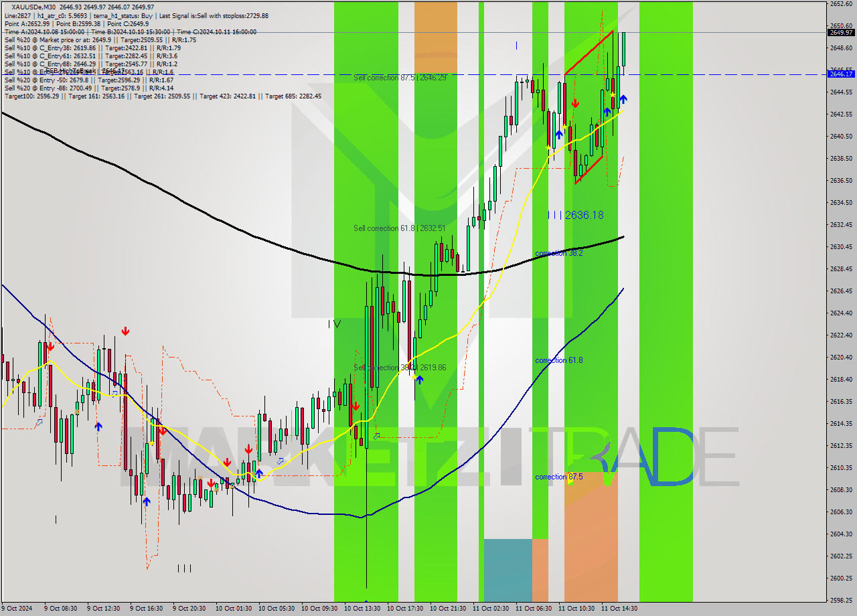Viewport: 857px width, 616px height.
Task: Click the 2652.60 price axis label
Action: point(841,4)
